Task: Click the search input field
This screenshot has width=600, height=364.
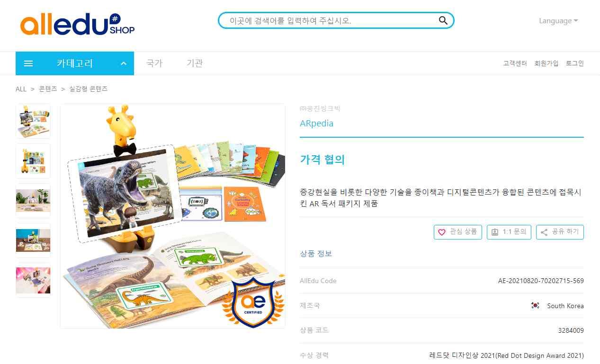Action: (x=331, y=20)
